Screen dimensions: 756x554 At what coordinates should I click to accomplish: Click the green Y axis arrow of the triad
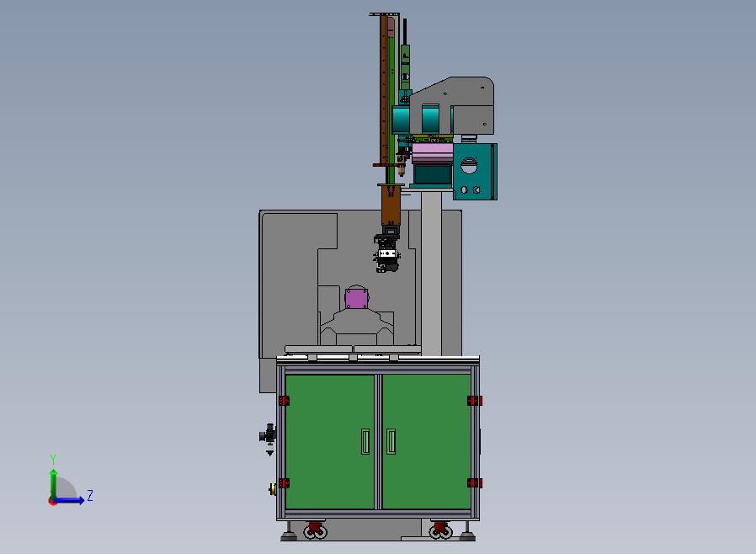(54, 482)
